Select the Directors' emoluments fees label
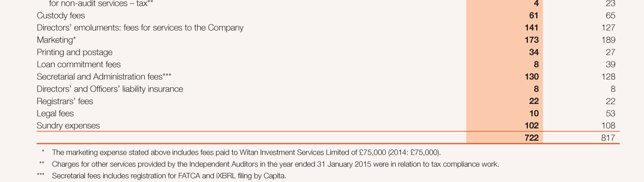 [140, 28]
